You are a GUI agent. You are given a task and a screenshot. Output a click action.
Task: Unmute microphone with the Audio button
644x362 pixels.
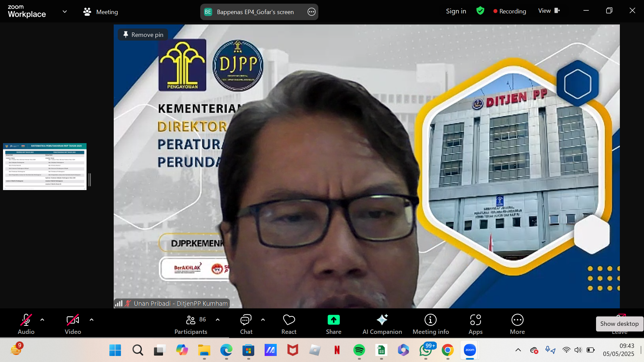click(x=26, y=324)
